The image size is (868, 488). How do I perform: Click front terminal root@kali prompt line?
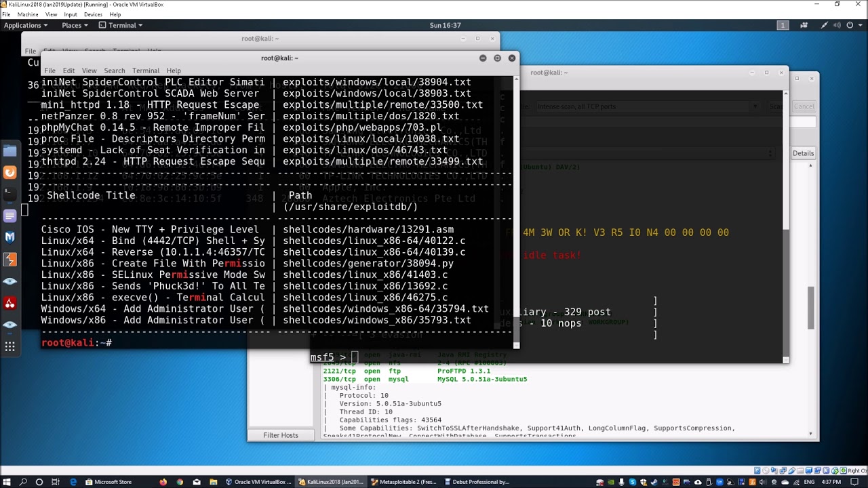click(x=77, y=343)
